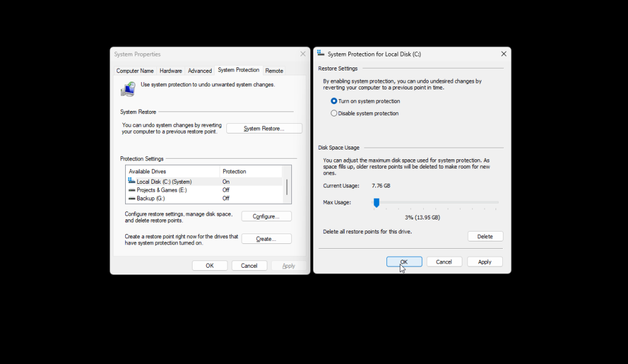Viewport: 628px width, 364px height.
Task: Open the Hardware tab
Action: (x=170, y=71)
